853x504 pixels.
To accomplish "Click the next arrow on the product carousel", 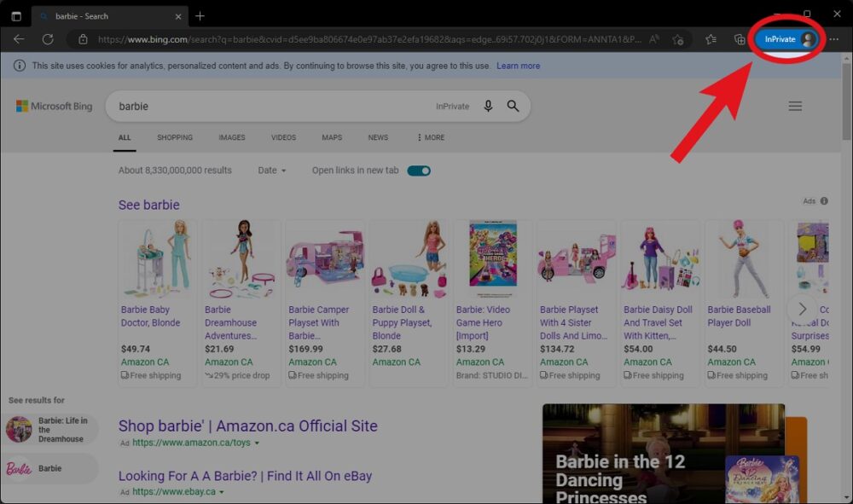I will (x=801, y=310).
